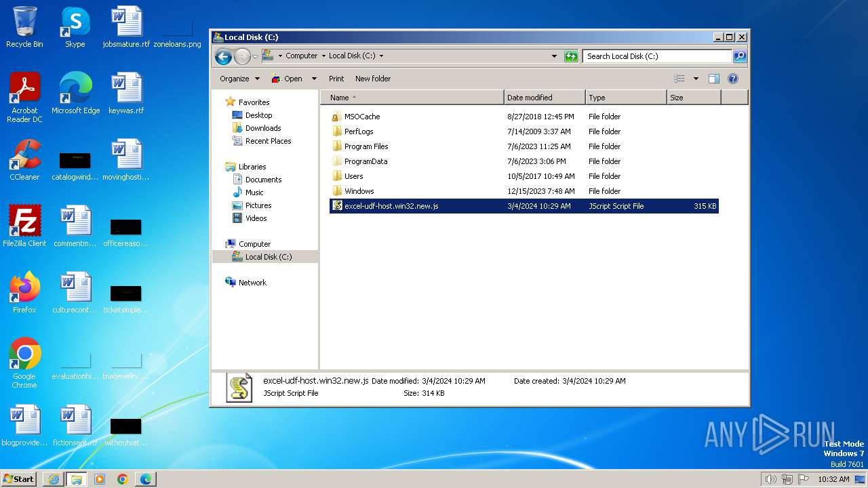Select the jobsmature.rtf desktop file

click(126, 27)
